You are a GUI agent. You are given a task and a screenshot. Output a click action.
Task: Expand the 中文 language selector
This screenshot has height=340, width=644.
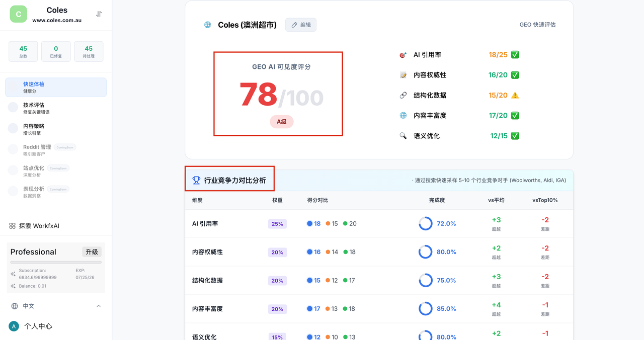29,306
